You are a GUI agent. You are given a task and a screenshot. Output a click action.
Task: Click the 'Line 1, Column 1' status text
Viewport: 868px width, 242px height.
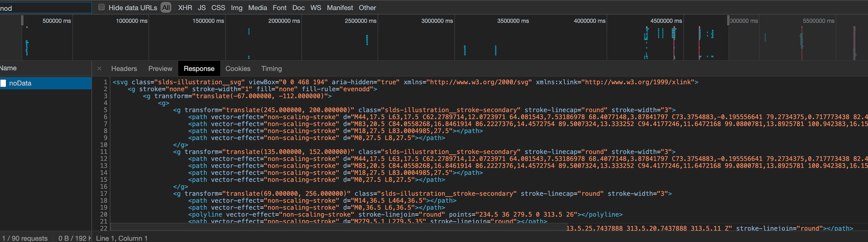pyautogui.click(x=122, y=238)
